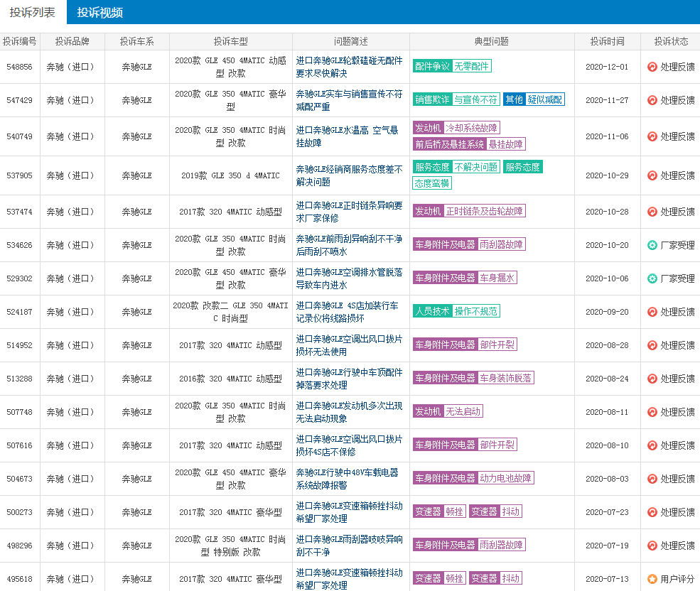This screenshot has width=700, height=591.
Task: Click status icon for complaint 537474
Action: pos(652,212)
